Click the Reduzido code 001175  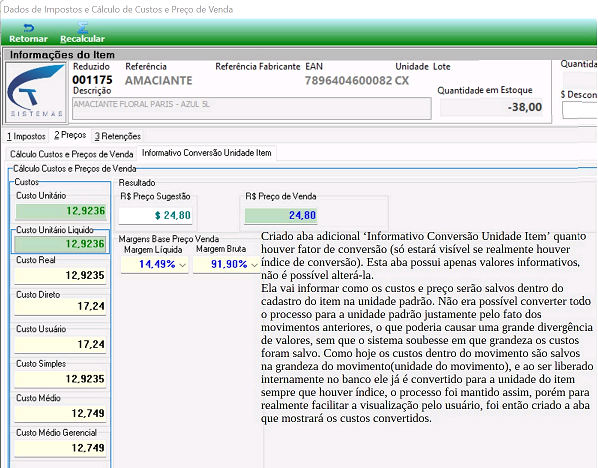coord(92,80)
